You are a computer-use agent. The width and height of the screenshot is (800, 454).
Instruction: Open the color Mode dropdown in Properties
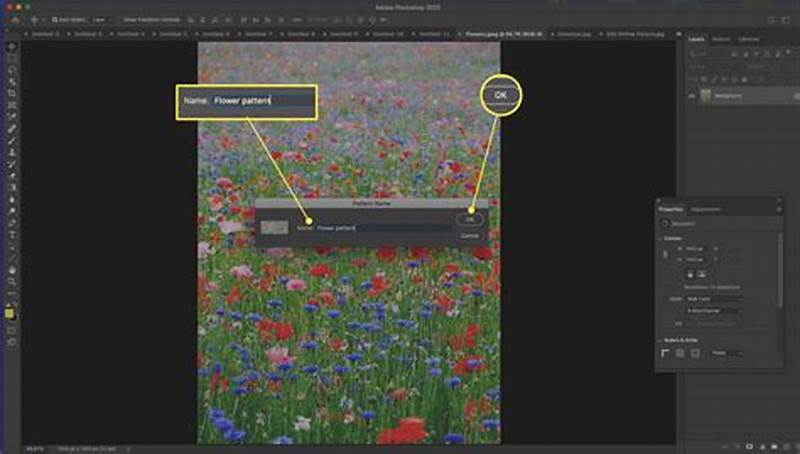tap(713, 299)
